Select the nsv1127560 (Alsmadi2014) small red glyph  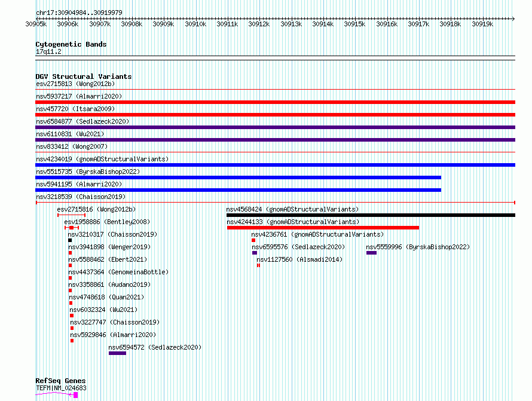tap(258, 265)
